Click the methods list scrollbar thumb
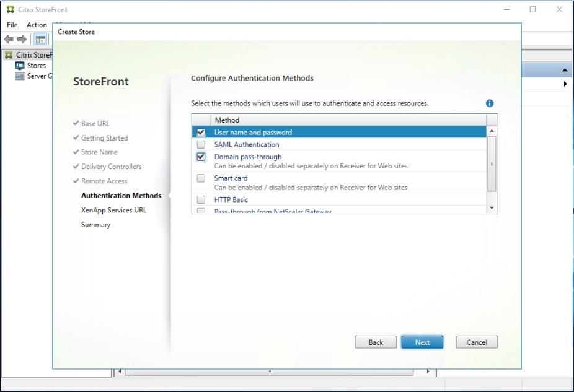Viewport: 574px width, 392px height. coord(492,164)
